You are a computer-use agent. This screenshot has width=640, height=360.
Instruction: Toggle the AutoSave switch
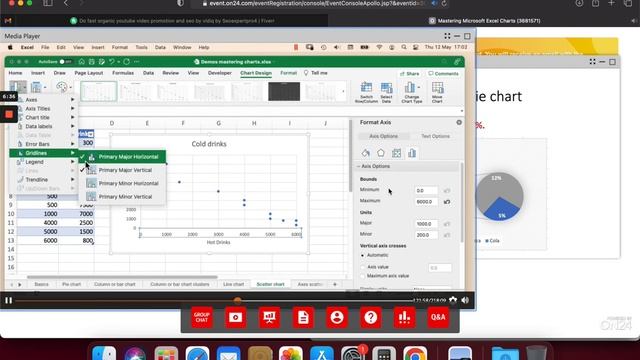point(64,62)
